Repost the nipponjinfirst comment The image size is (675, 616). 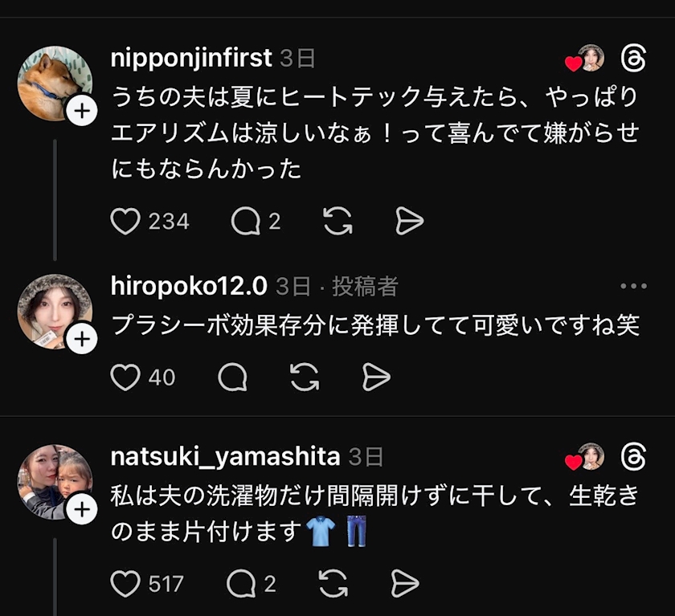click(337, 221)
